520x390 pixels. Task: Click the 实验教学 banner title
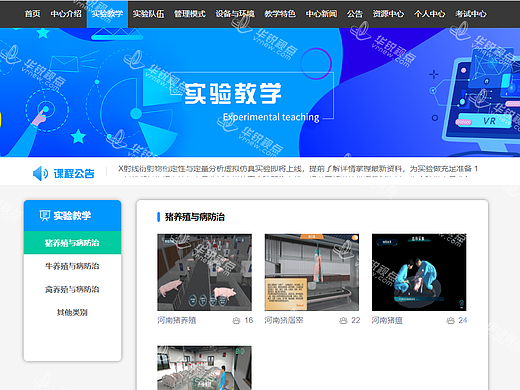click(233, 94)
